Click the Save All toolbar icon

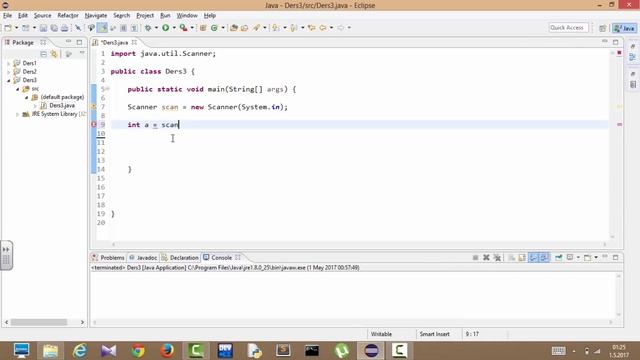click(x=54, y=28)
